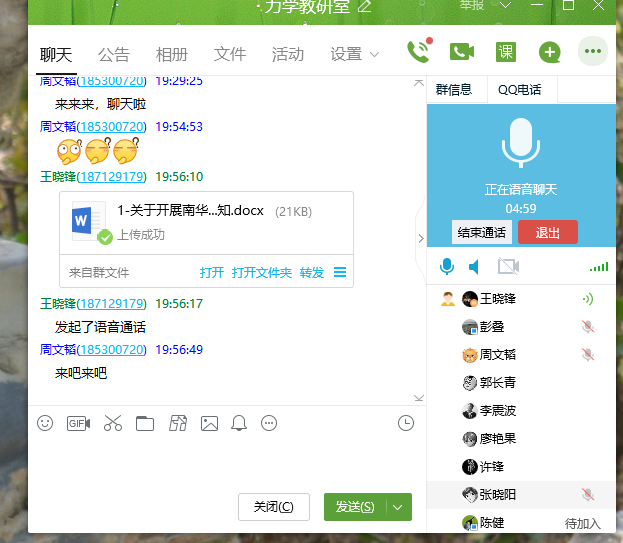Start a group voice call with phone icon
The width and height of the screenshot is (623, 543).
[418, 52]
